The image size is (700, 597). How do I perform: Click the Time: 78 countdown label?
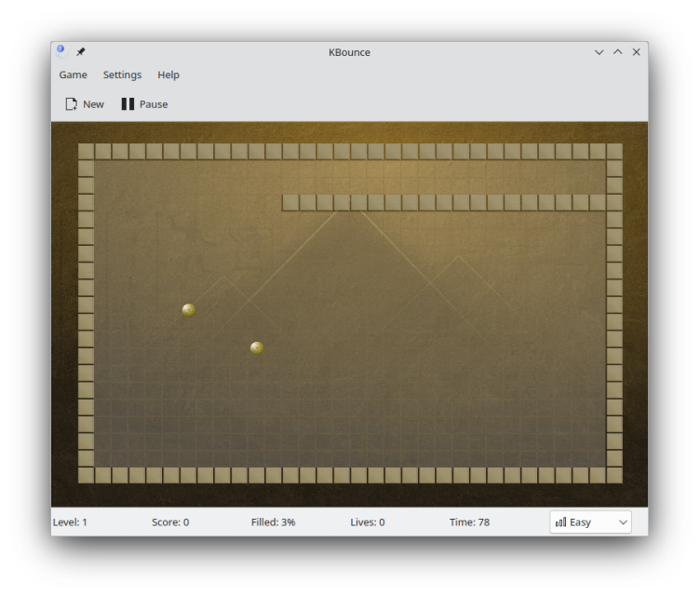click(x=469, y=522)
